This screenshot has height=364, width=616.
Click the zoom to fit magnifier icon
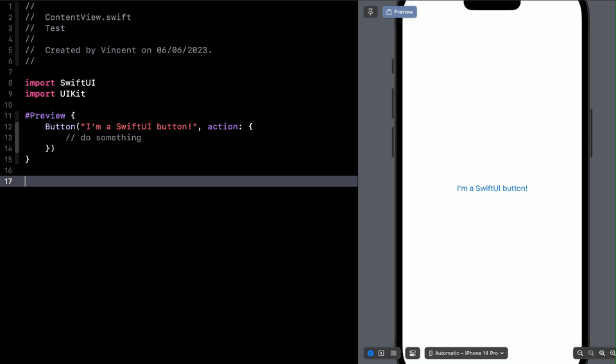coord(602,353)
